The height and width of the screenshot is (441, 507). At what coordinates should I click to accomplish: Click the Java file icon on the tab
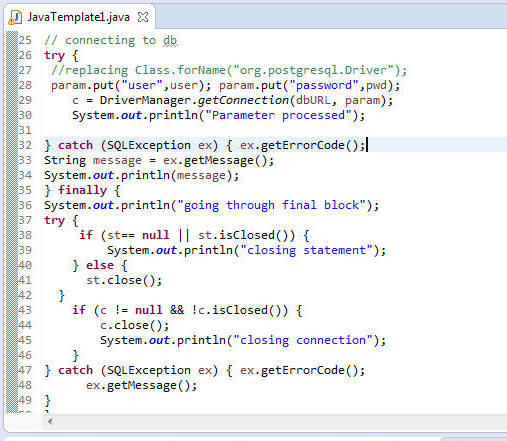[x=15, y=17]
